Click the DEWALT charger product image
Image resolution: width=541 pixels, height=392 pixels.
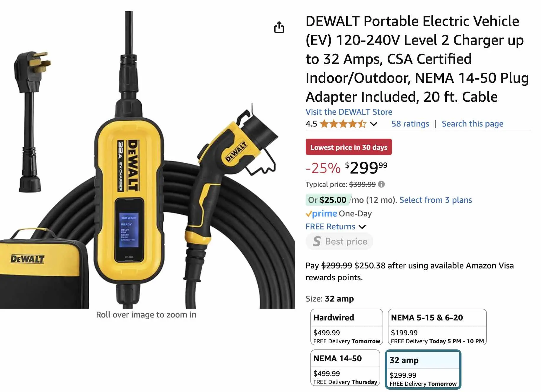click(x=147, y=160)
